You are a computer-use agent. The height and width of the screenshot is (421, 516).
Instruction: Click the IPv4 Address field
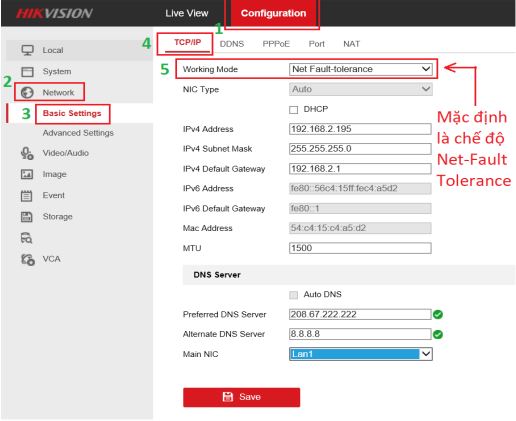360,129
